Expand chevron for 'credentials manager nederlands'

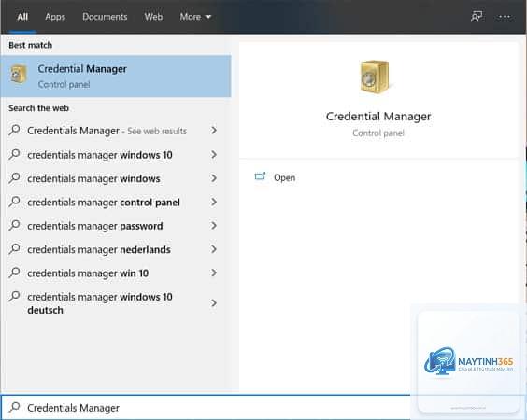pos(214,249)
